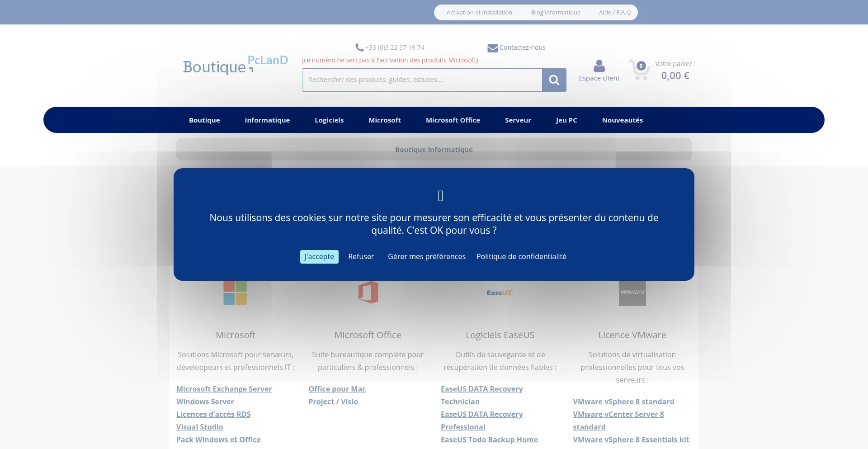Click the EaseUS logo
Screen dimensions: 868x449
[500, 293]
